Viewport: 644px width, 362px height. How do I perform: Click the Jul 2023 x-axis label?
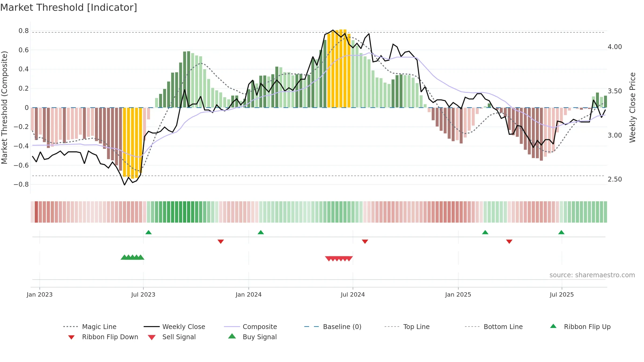tap(143, 294)
